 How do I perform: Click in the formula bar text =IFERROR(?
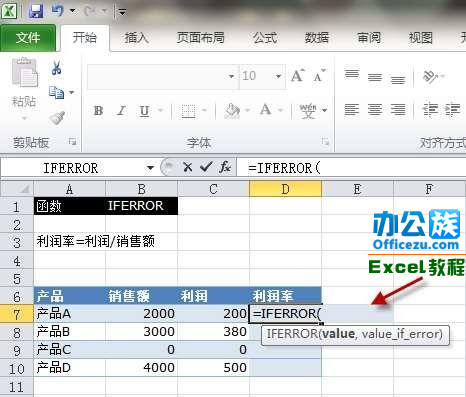pyautogui.click(x=284, y=168)
